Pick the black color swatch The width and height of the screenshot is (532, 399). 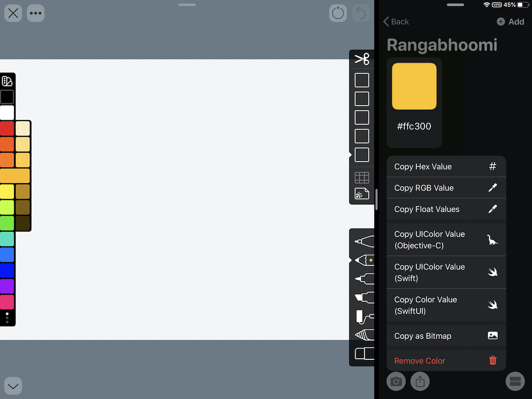(x=7, y=97)
